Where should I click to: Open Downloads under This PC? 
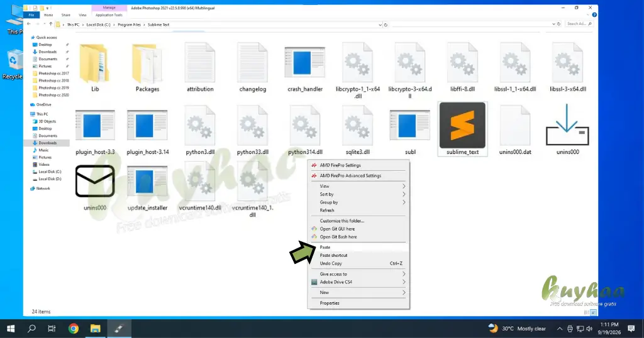click(47, 143)
